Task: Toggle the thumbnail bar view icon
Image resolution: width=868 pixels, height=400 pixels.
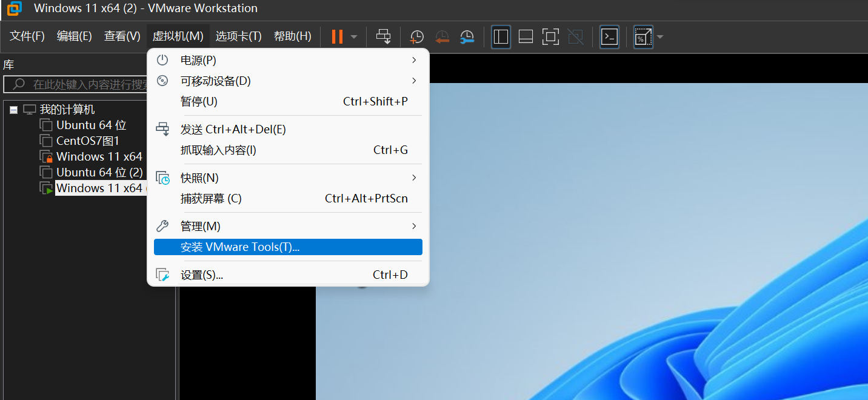Action: (526, 37)
